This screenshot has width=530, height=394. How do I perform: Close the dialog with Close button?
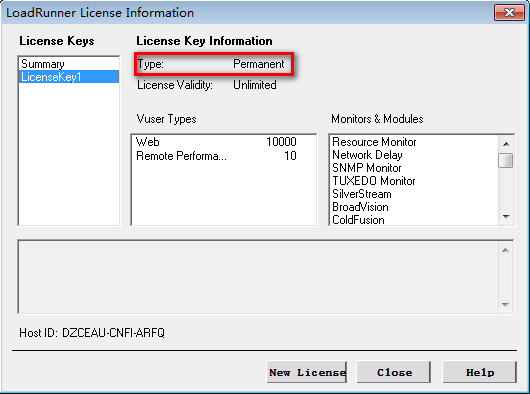(x=394, y=372)
